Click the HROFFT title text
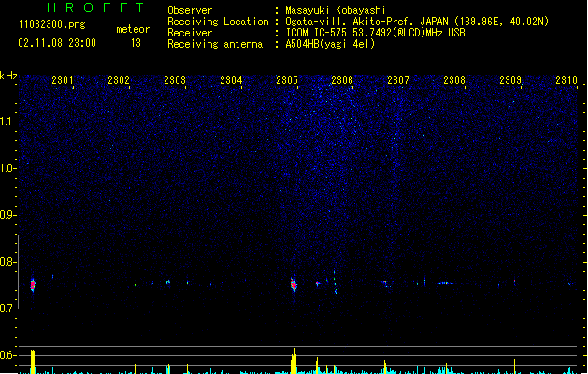The height and width of the screenshot is (374, 588). [95, 7]
